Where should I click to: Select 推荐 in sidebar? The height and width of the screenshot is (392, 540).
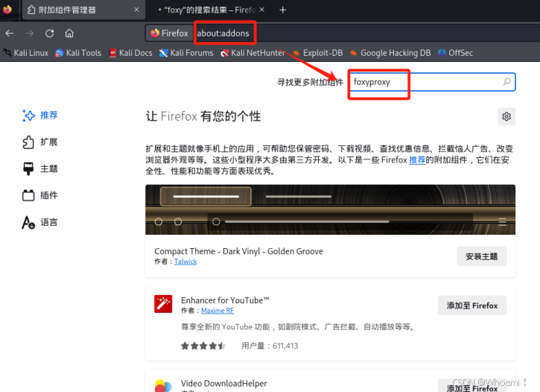(x=40, y=115)
